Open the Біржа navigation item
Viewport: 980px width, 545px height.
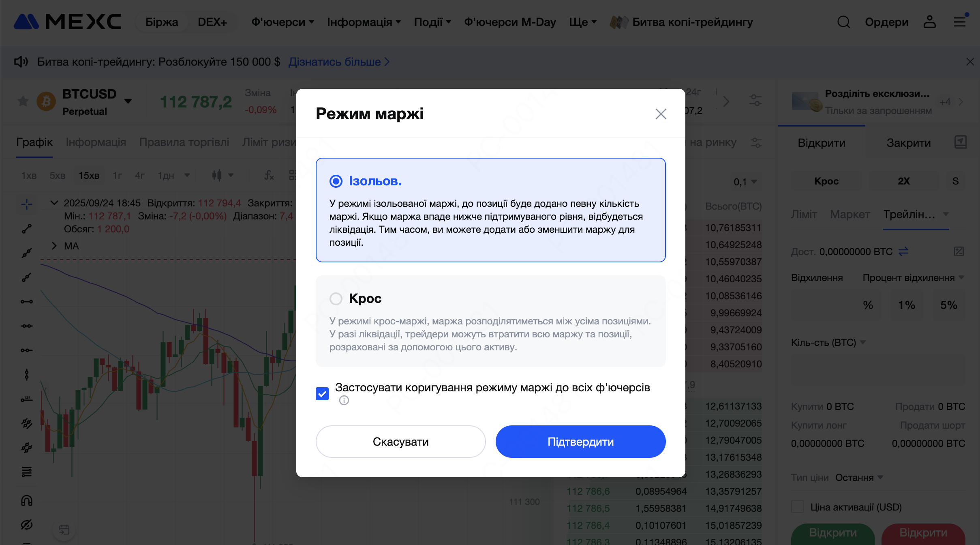162,22
